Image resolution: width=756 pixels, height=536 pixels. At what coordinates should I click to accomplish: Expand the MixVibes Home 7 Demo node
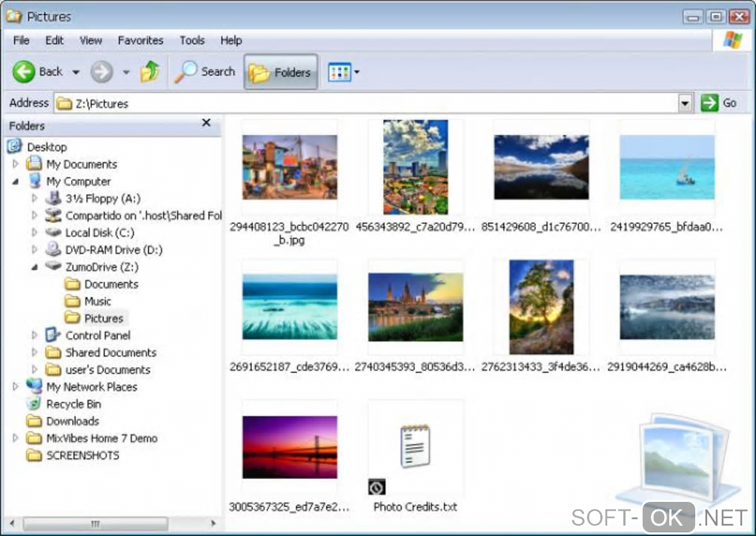[16, 438]
